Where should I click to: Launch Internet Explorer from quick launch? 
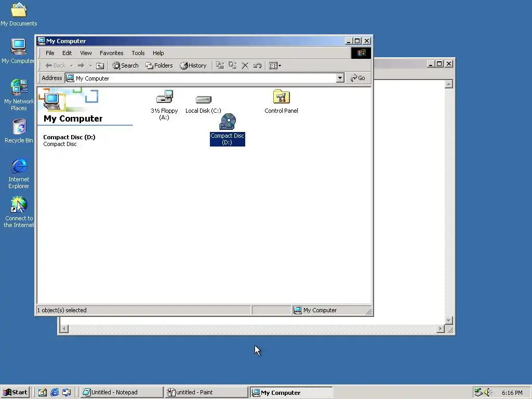pos(55,392)
